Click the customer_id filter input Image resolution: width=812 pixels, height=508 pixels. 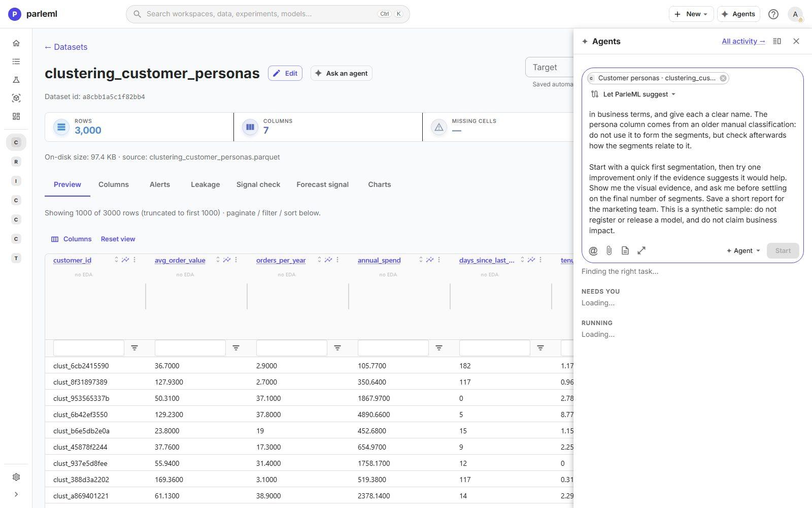click(89, 348)
